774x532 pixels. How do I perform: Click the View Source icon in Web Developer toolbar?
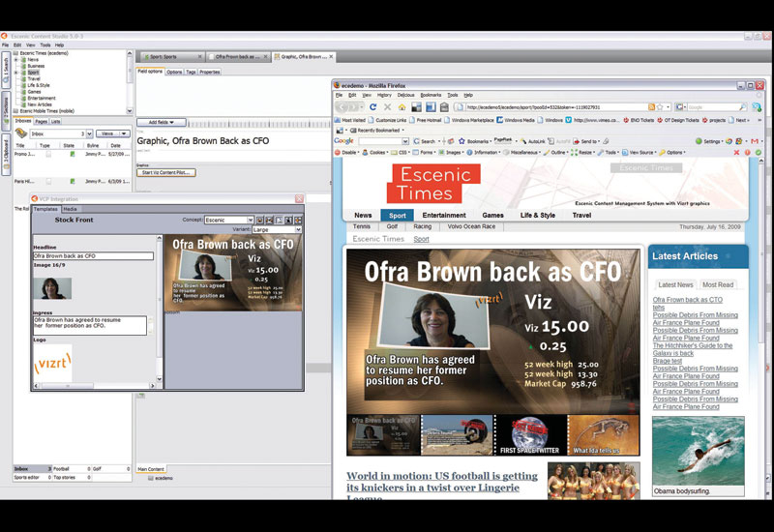[625, 153]
